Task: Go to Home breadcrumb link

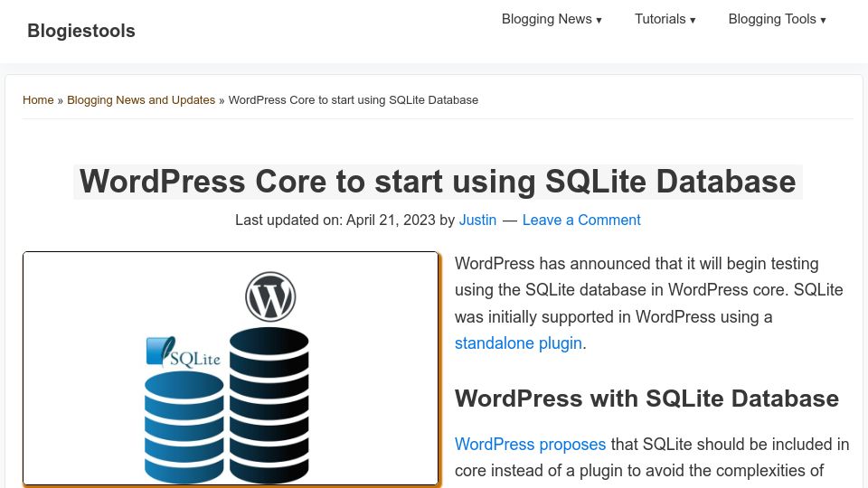Action: tap(38, 100)
